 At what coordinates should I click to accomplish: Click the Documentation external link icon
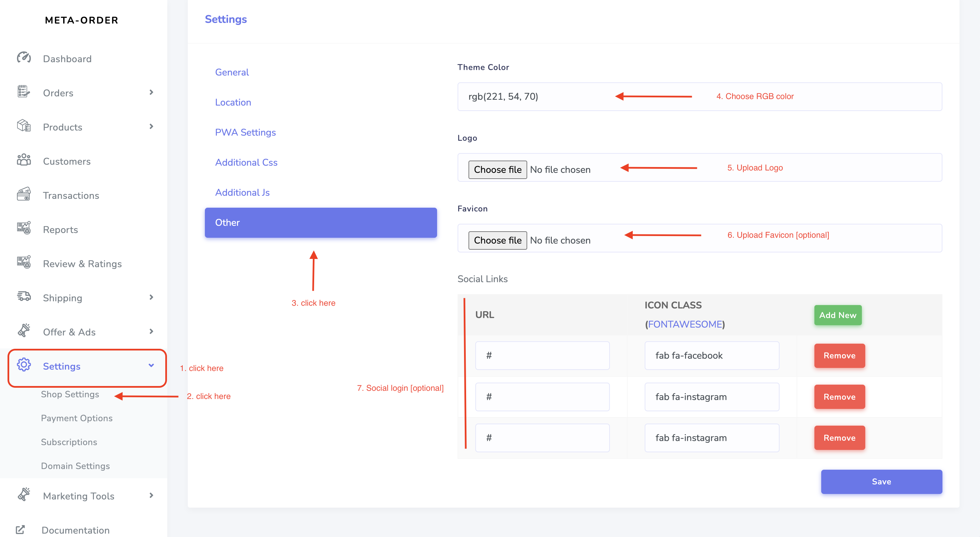20,529
